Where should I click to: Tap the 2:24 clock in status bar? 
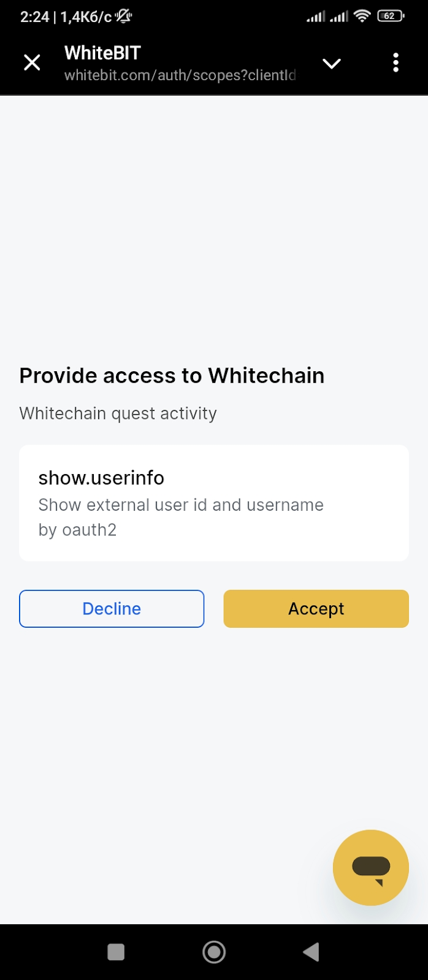pyautogui.click(x=34, y=17)
